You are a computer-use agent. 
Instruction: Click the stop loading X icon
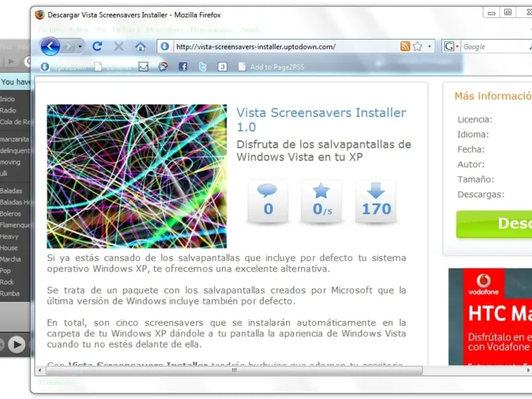(119, 47)
